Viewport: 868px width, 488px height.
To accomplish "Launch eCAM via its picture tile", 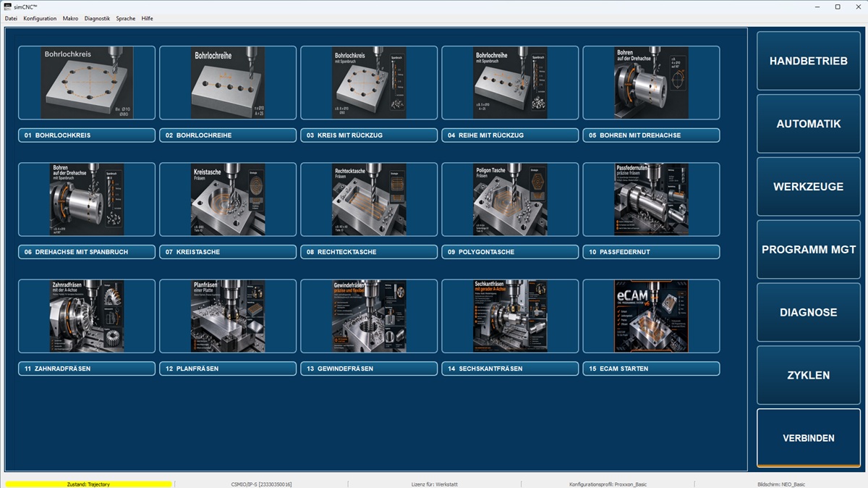I will click(651, 316).
